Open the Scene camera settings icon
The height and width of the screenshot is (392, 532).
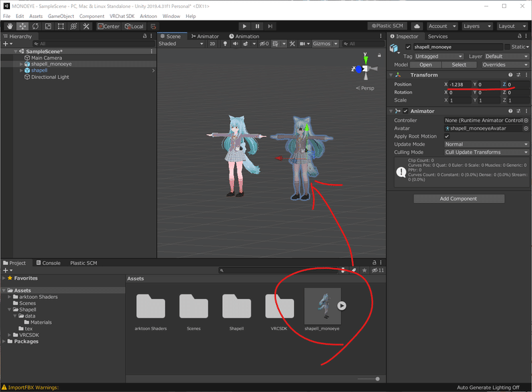(x=304, y=44)
